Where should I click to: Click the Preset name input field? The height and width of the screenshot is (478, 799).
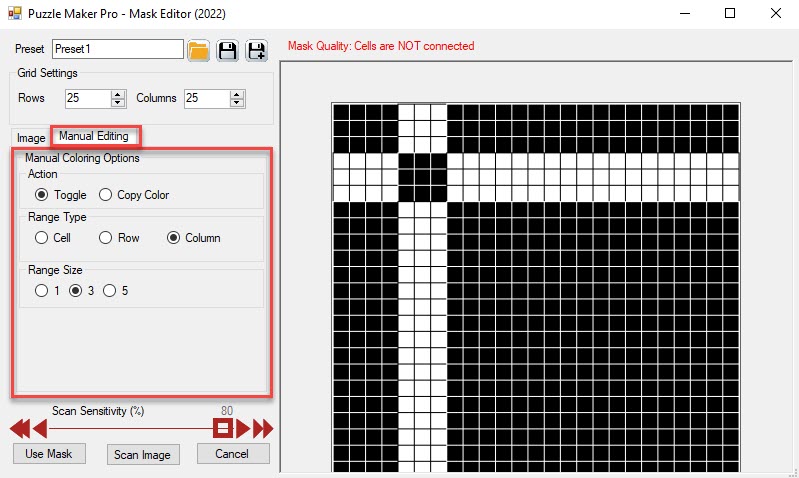click(x=118, y=49)
